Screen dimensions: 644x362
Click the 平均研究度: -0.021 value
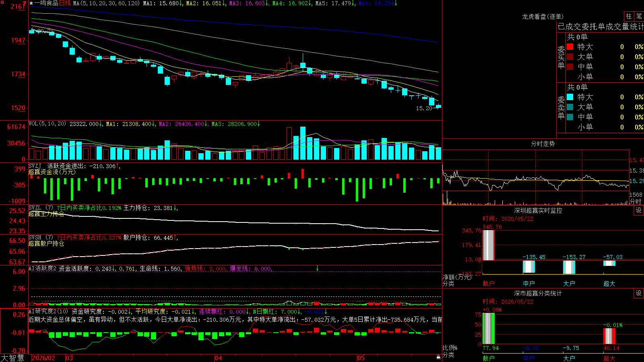pyautogui.click(x=163, y=311)
